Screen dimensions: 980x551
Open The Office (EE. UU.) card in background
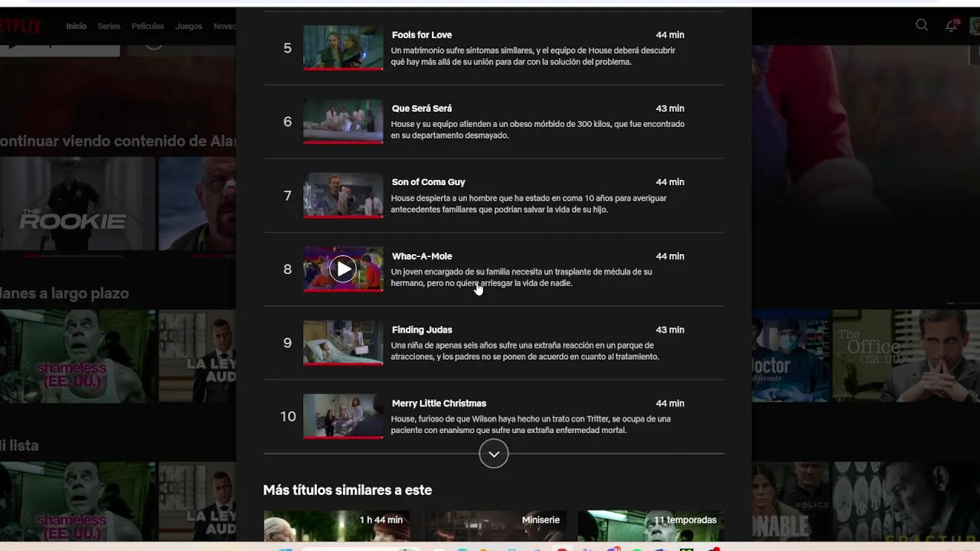(x=906, y=356)
